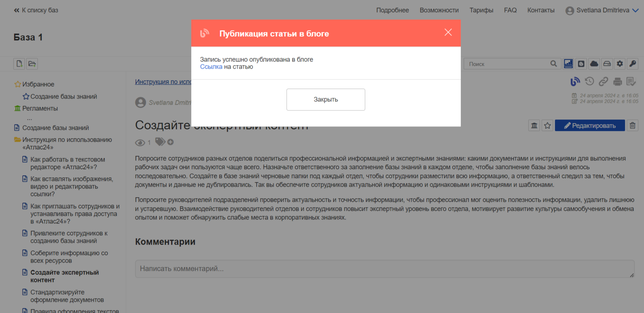Screen dimensions: 644x313
Task: Click the ellipsis under Регламенты
Action: click(x=29, y=118)
